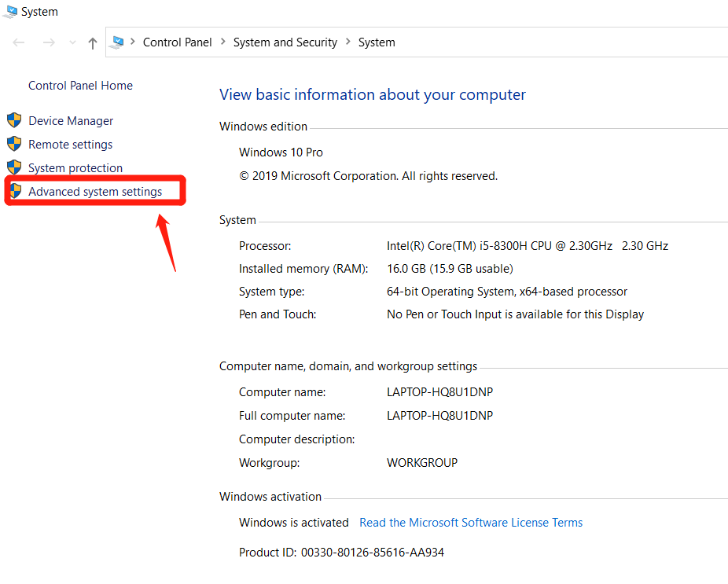728x584 pixels.
Task: Read the Microsoft Software License Terms link
Action: pos(471,523)
